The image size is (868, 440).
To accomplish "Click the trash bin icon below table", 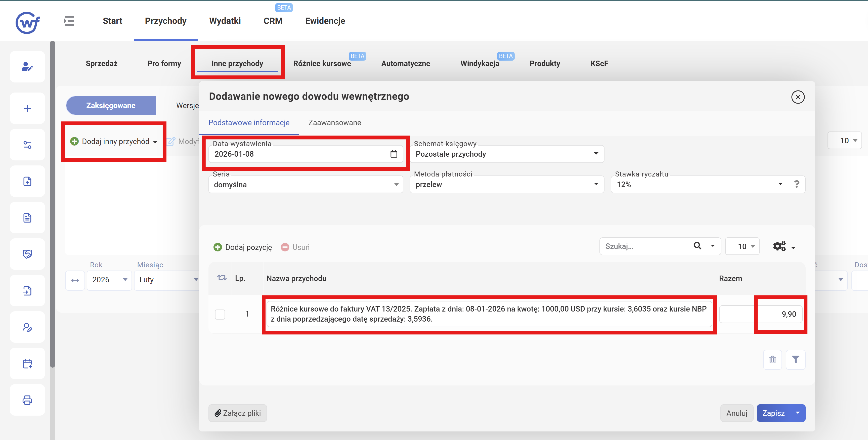I will pyautogui.click(x=772, y=360).
